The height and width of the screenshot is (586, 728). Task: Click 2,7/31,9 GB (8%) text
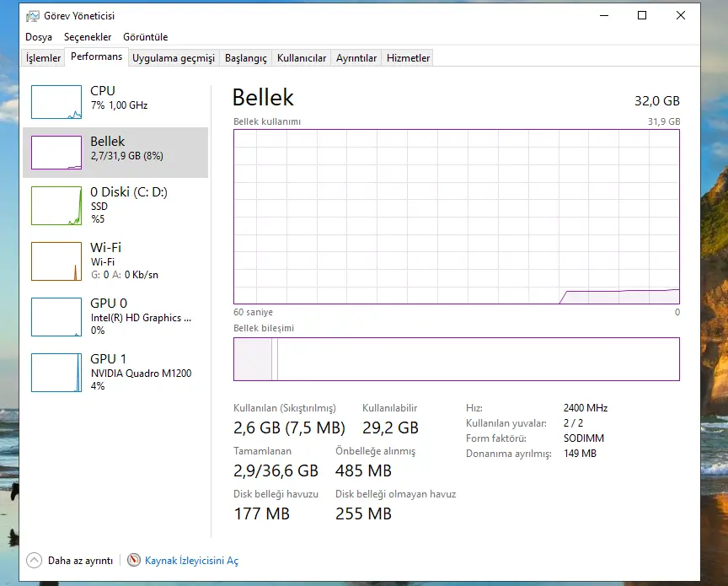pos(126,156)
